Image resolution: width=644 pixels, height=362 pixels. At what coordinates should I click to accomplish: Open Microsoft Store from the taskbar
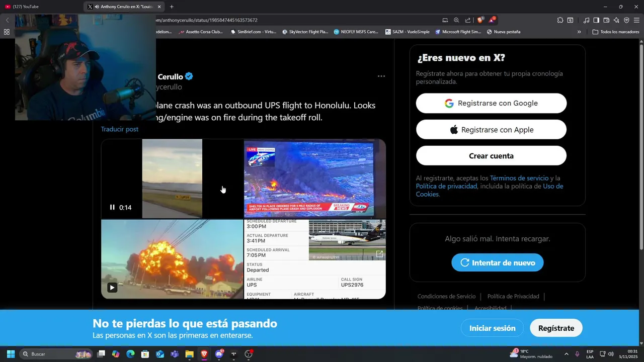(x=145, y=354)
